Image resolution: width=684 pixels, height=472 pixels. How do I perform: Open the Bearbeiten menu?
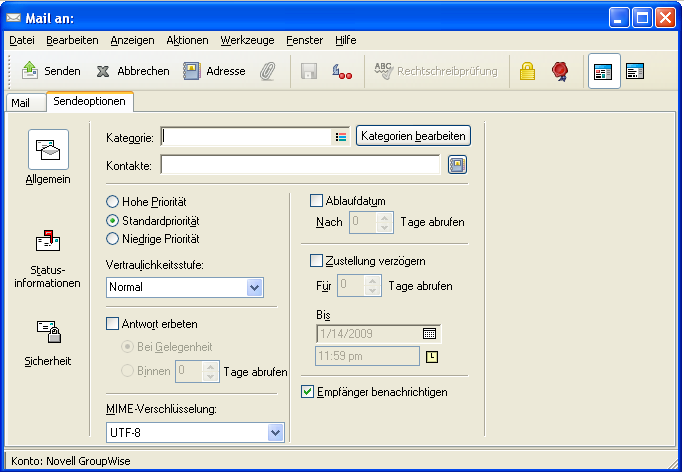pos(72,40)
